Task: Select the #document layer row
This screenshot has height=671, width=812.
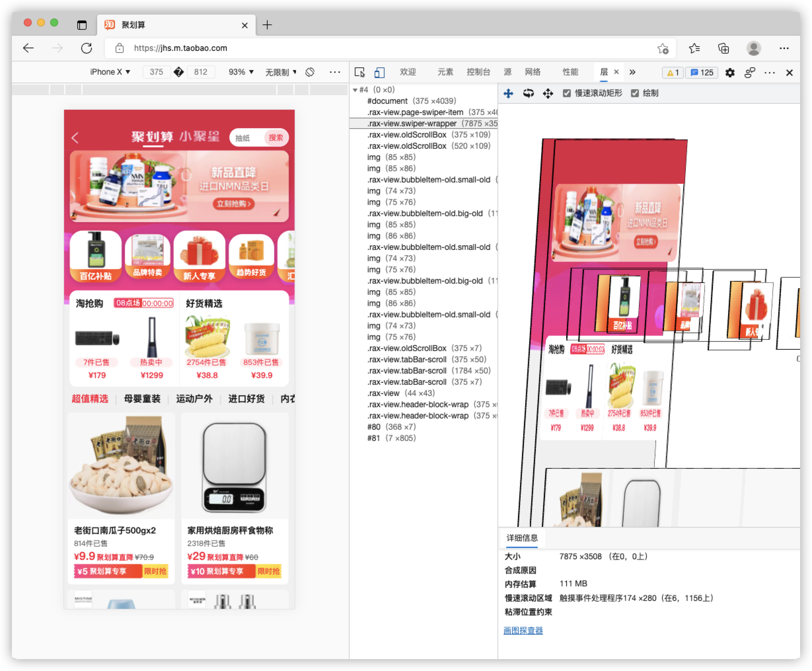Action: click(x=424, y=101)
